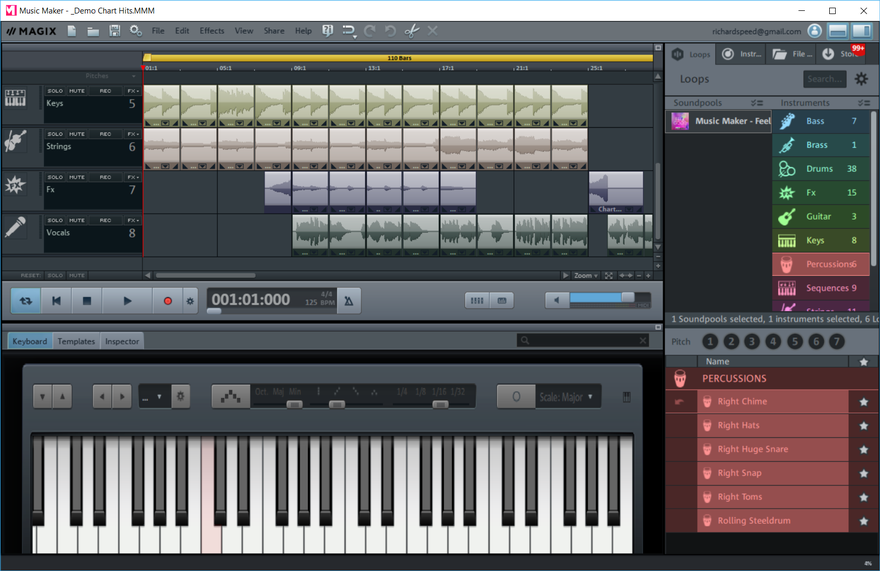
Task: Select the scissors cut tool
Action: coord(411,31)
